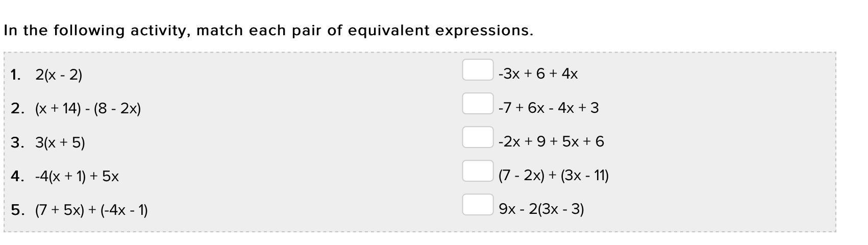The height and width of the screenshot is (245, 868).
Task: Click the text -3x + 6 + 4x
Action: (538, 74)
